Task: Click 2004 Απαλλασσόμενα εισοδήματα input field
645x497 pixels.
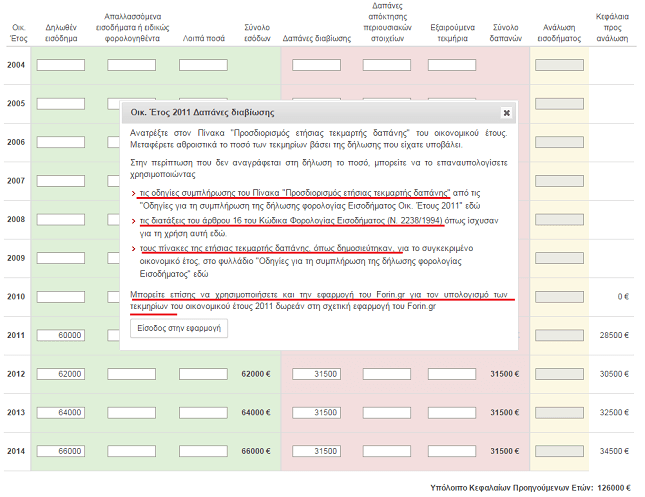Action: pyautogui.click(x=132, y=65)
